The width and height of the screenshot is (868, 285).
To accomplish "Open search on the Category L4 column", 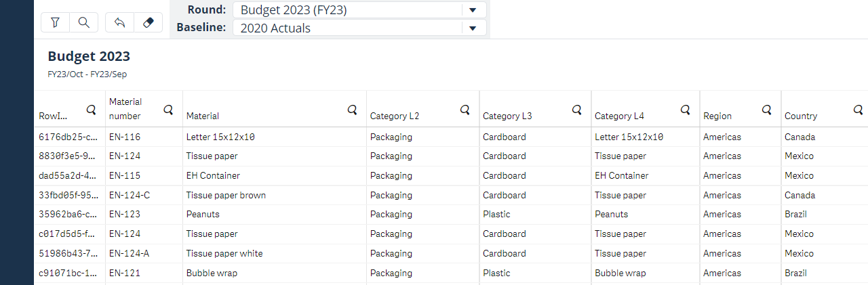I will point(685,109).
